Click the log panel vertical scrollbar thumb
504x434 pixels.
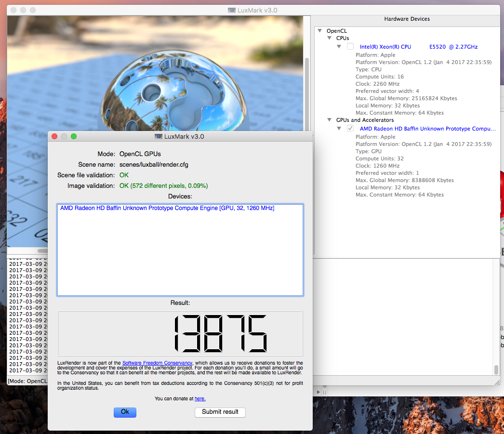(x=496, y=370)
